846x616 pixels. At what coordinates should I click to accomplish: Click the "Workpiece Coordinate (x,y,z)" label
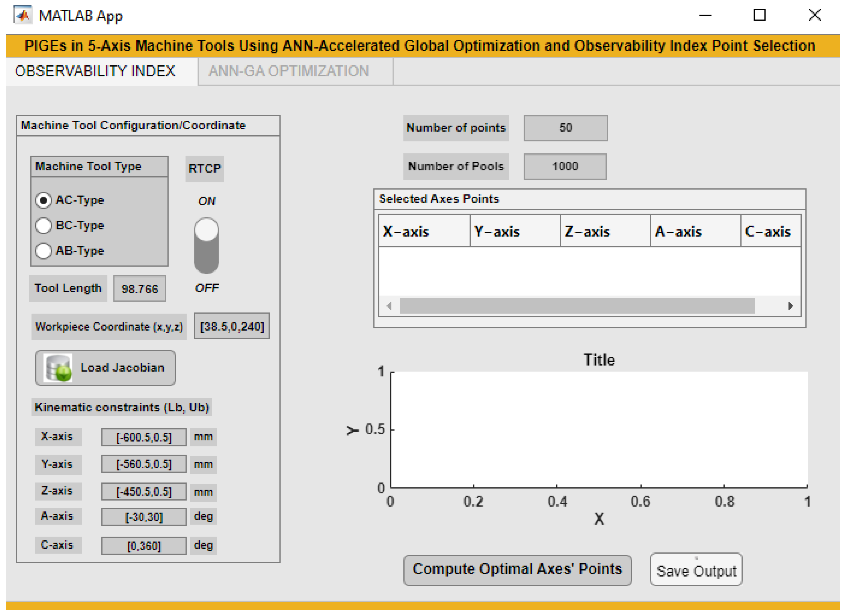point(109,327)
